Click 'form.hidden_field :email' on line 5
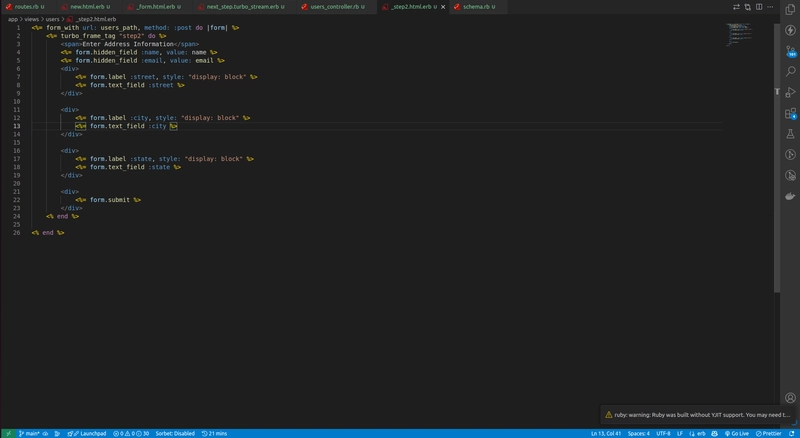The image size is (800, 438). [119, 60]
